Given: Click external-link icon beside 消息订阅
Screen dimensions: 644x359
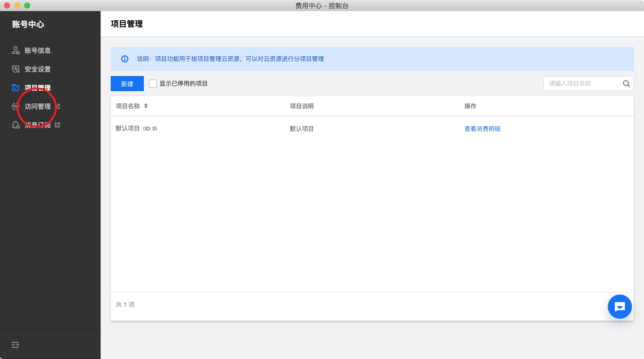Looking at the screenshot, I should [x=57, y=125].
